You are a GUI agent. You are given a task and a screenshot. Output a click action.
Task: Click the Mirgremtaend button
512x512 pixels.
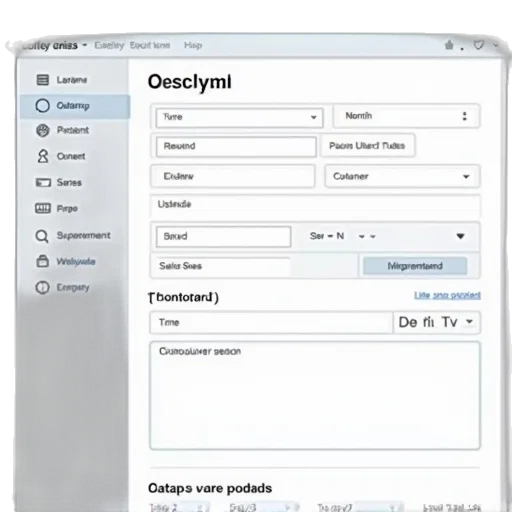pos(415,266)
